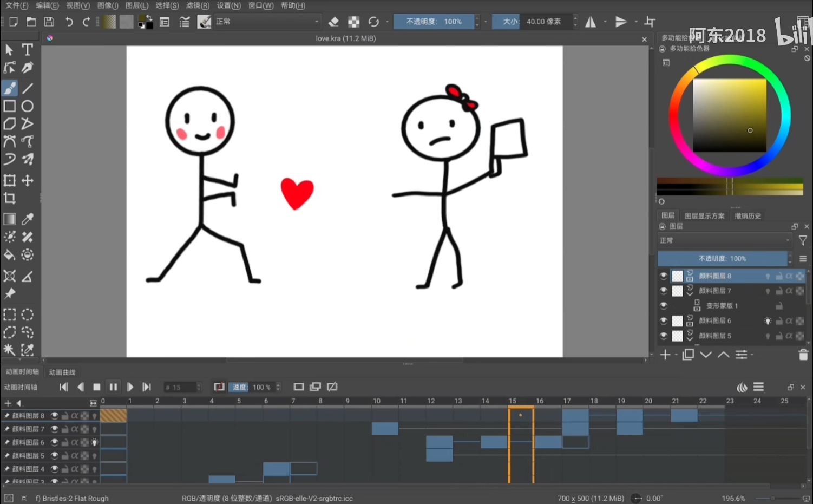
Task: Hide 颜料图层 6 in layers panel
Action: (664, 320)
